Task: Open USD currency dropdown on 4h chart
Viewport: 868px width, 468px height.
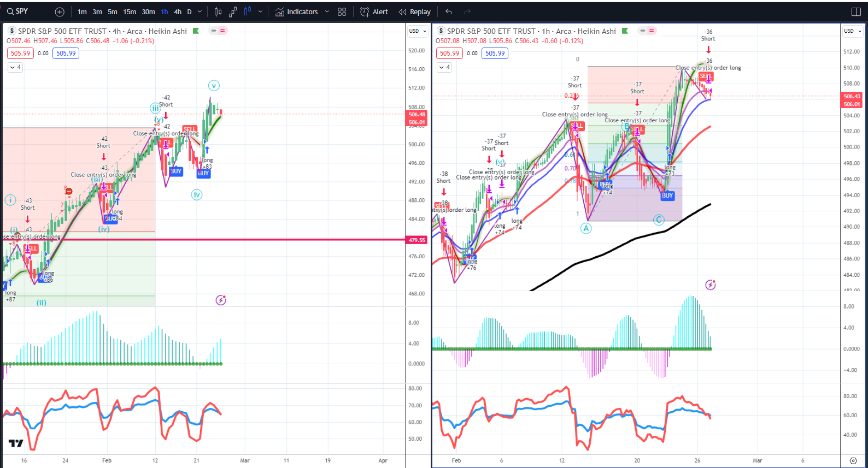Action: tap(417, 31)
